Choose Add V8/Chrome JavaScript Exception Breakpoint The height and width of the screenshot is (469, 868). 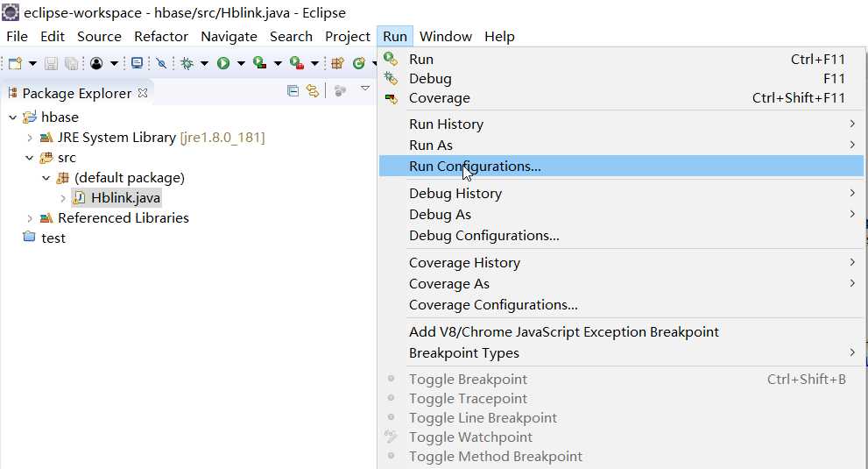621,332
